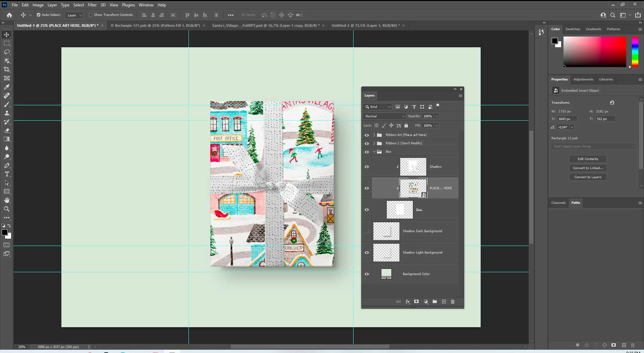Switch to Santa's_Village document tab
This screenshot has width=644, height=353.
pyautogui.click(x=266, y=25)
